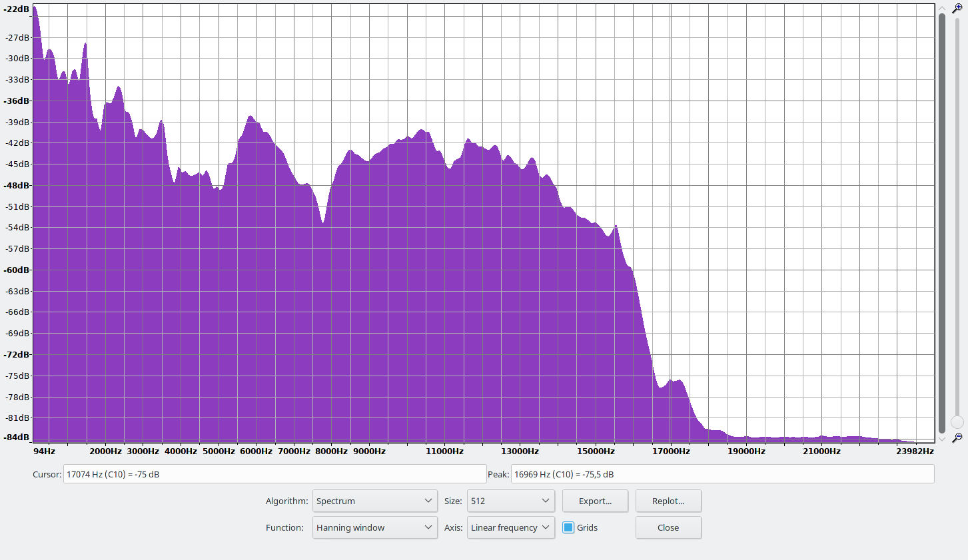
Task: Click the -75dB axis label
Action: (x=17, y=376)
